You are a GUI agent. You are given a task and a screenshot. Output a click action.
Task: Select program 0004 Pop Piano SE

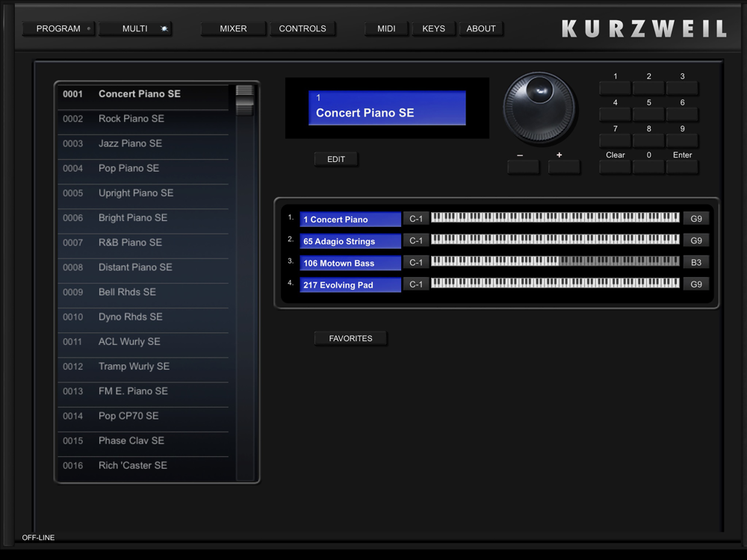click(143, 172)
